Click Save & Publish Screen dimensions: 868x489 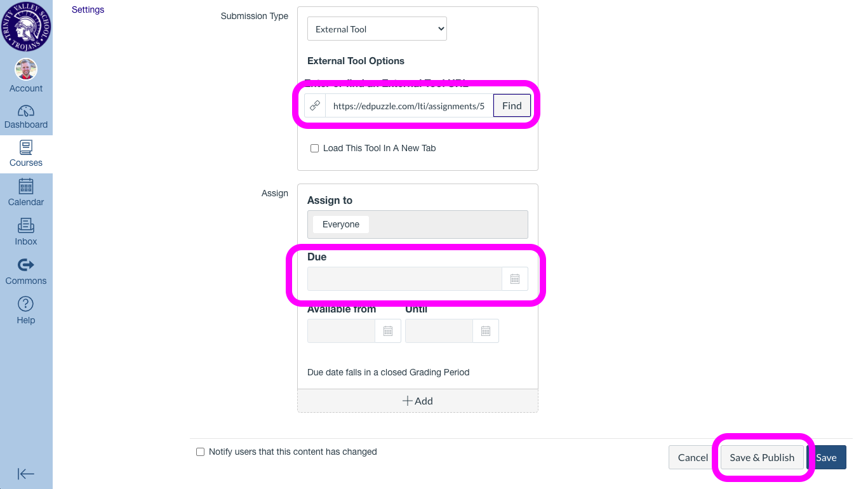[762, 457]
